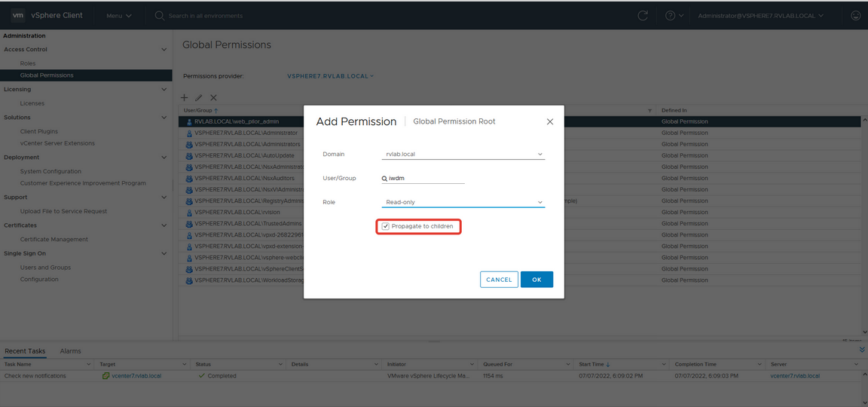Open System Configuration in the sidebar
Viewport: 868px width, 407px height.
pyautogui.click(x=50, y=171)
